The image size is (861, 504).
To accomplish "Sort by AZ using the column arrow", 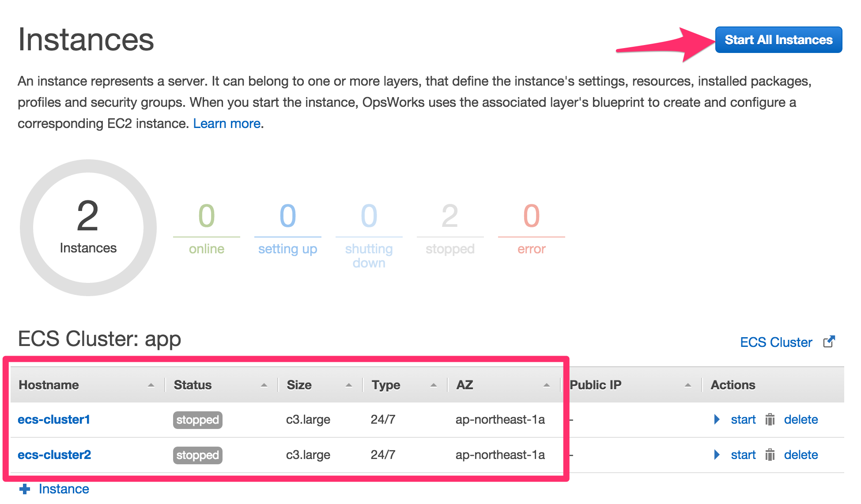I will tap(547, 384).
